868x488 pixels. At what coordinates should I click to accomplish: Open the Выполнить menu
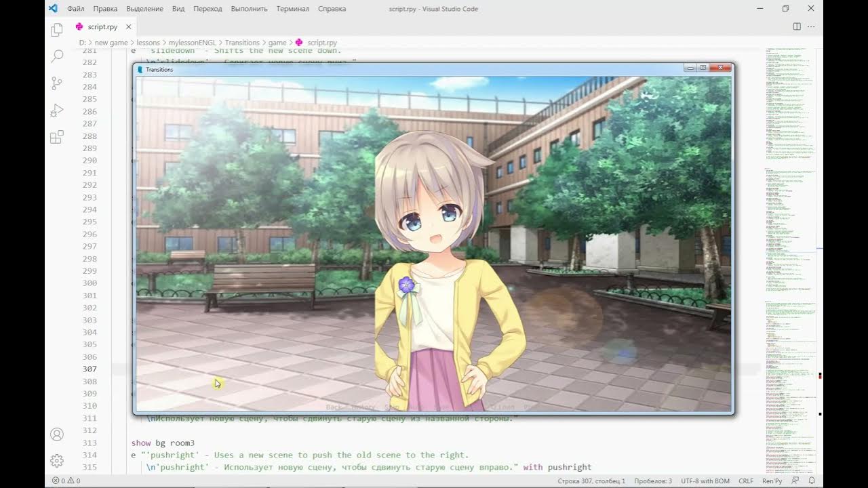[x=250, y=9]
